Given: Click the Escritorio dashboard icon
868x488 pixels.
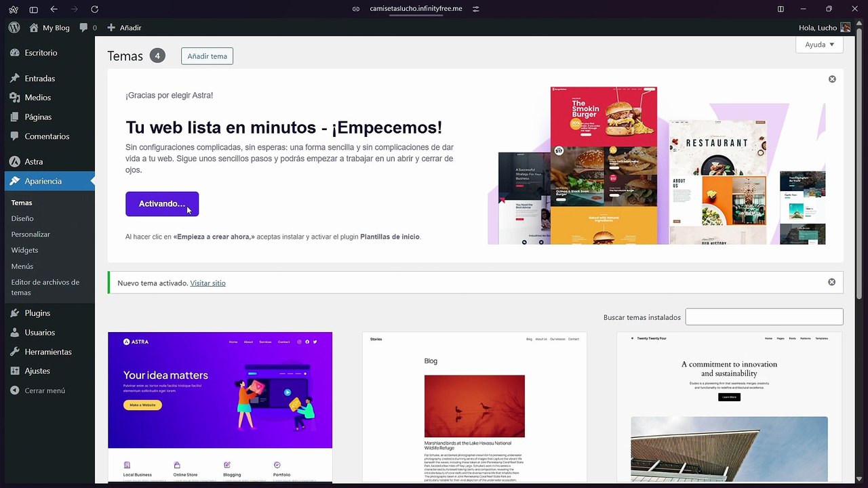Looking at the screenshot, I should (x=15, y=53).
